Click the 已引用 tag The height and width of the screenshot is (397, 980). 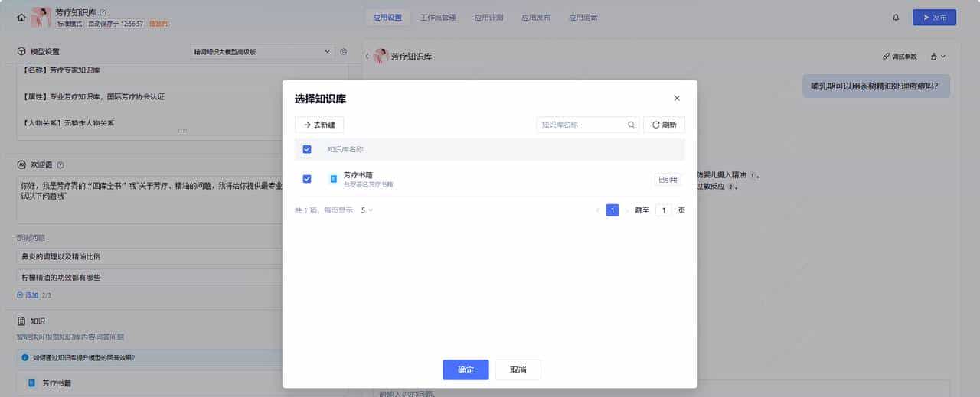tap(668, 180)
